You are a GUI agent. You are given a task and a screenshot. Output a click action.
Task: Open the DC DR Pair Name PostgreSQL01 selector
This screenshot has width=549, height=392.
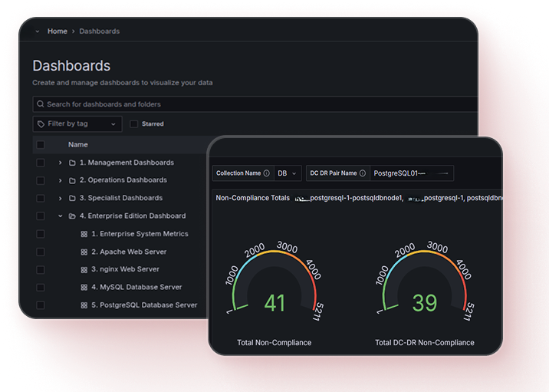pos(412,173)
